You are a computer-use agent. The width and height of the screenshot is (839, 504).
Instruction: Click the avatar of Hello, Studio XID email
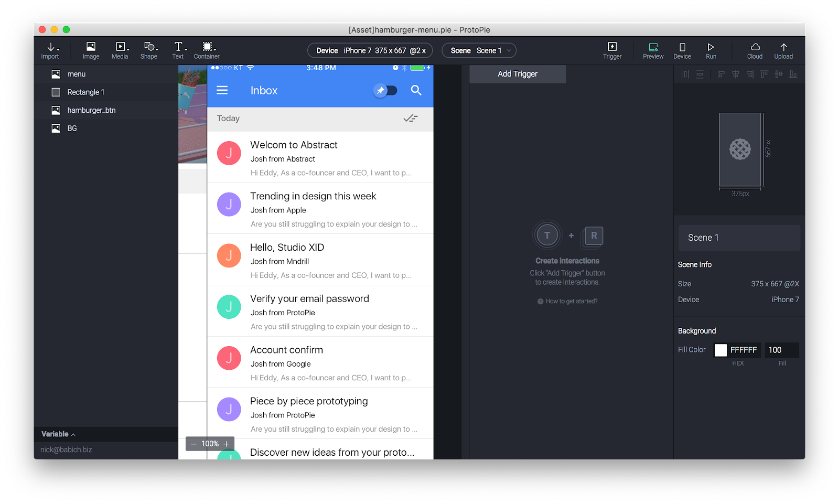coord(229,255)
